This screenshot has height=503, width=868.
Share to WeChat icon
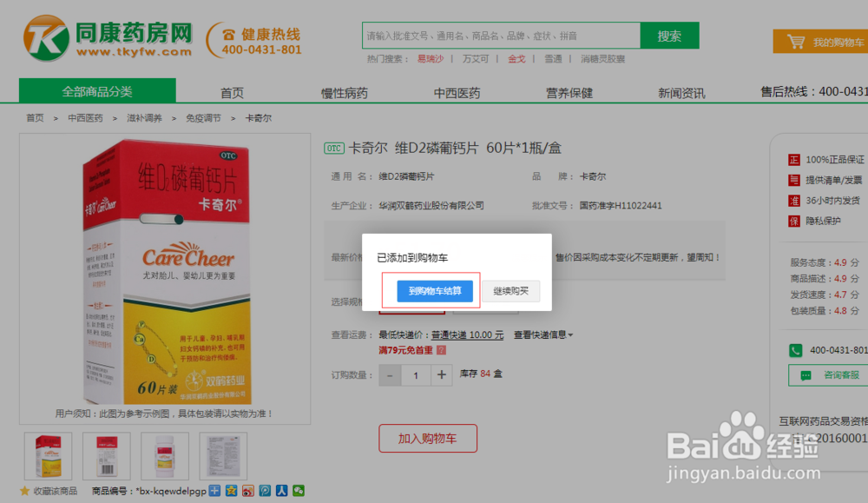299,490
